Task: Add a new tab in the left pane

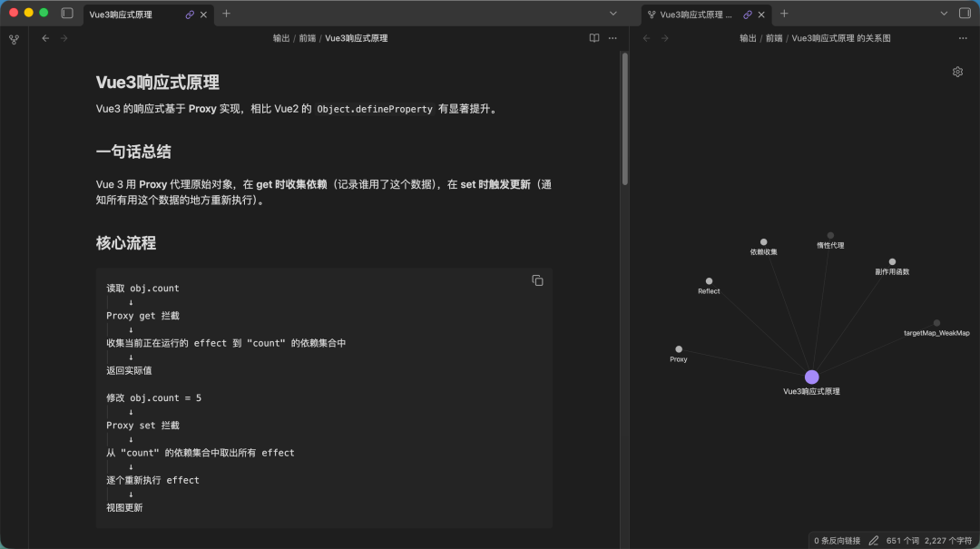Action: [226, 14]
